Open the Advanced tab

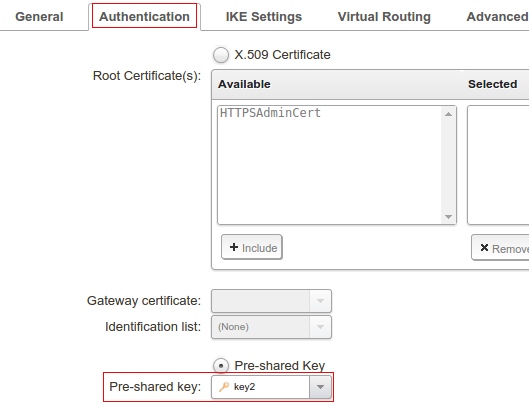pyautogui.click(x=497, y=17)
